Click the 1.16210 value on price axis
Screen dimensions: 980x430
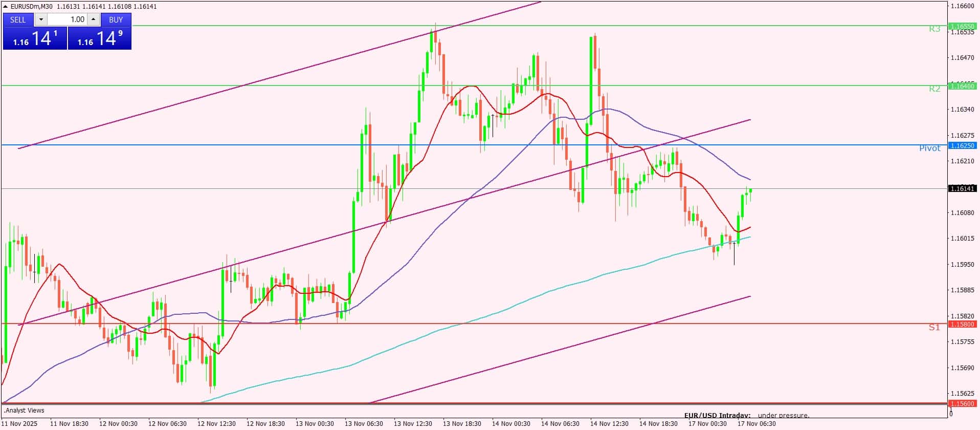pos(962,161)
